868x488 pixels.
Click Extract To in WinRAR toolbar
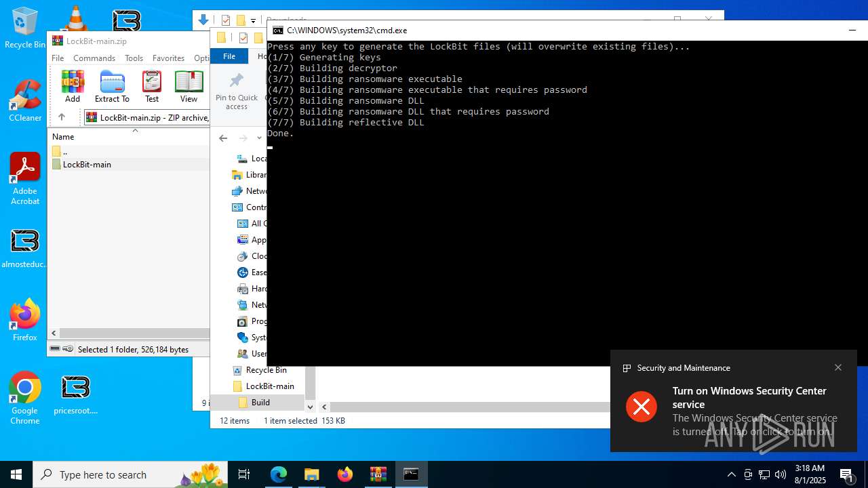112,86
